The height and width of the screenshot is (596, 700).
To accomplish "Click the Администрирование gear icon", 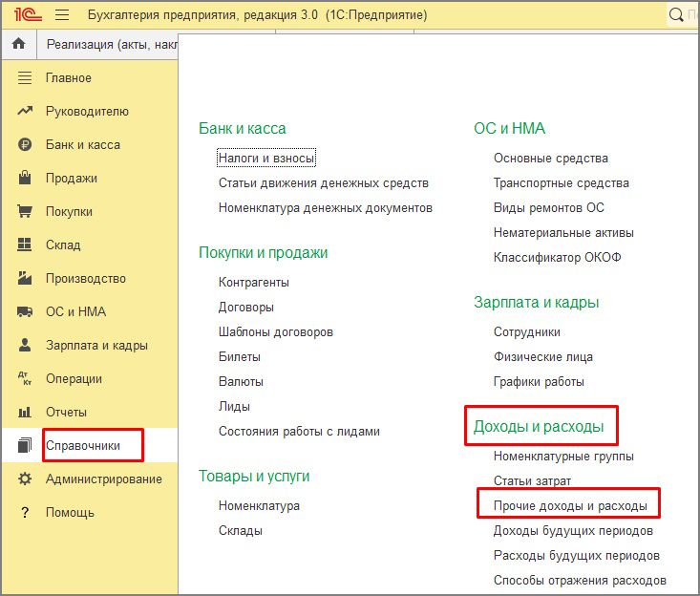I will pyautogui.click(x=25, y=479).
